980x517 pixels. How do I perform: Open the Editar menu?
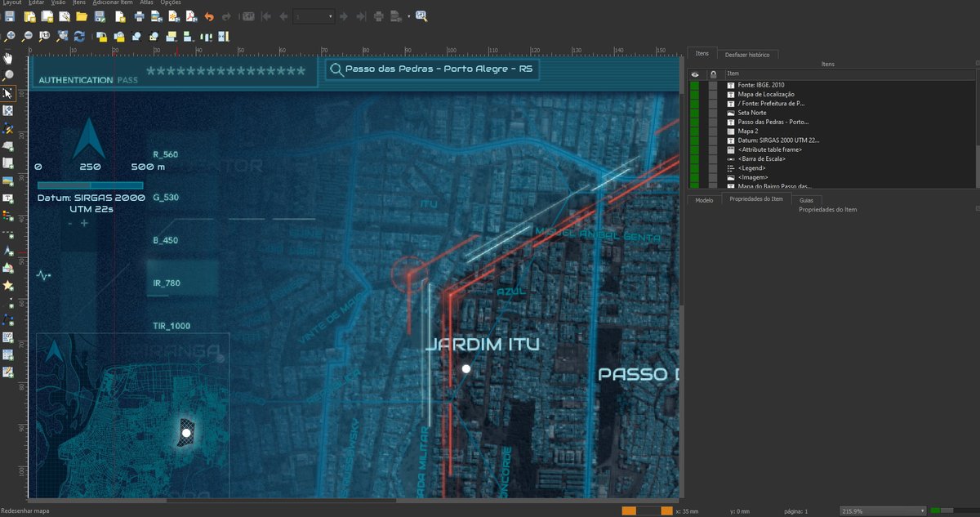[36, 3]
